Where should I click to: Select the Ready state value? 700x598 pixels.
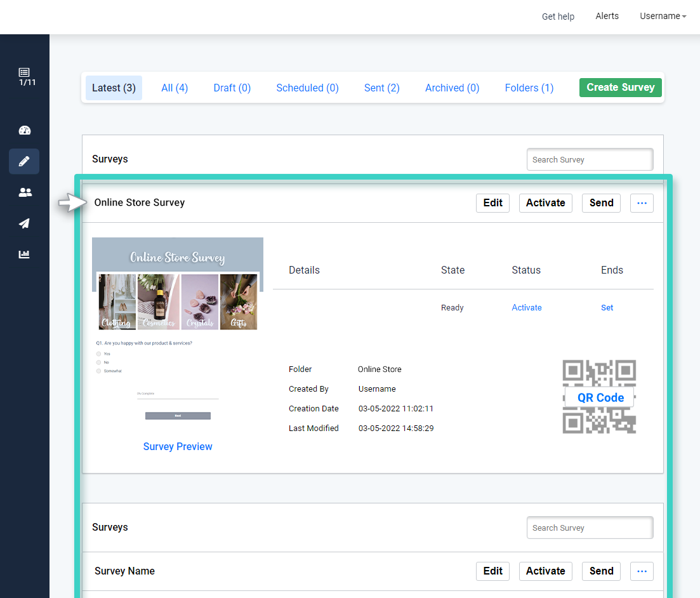452,308
